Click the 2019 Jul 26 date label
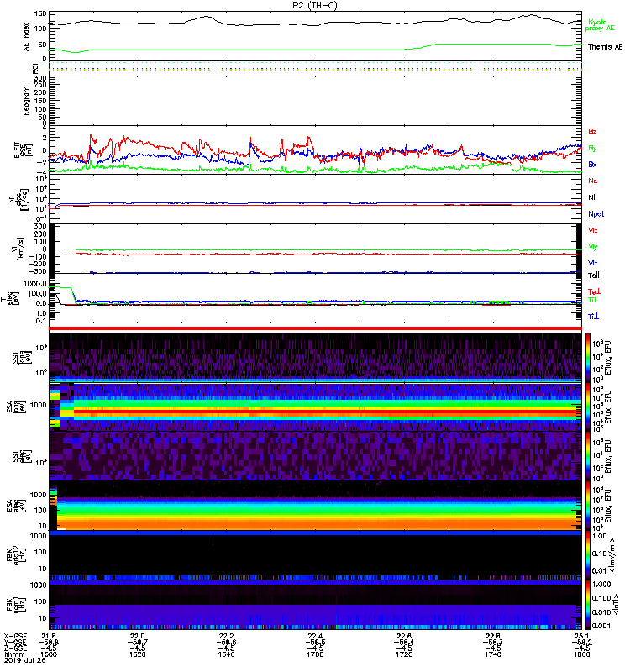This screenshot has width=630, height=672. (25, 660)
